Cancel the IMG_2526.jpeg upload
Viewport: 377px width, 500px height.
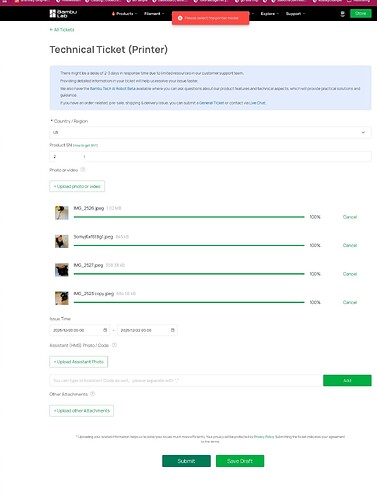[350, 217]
